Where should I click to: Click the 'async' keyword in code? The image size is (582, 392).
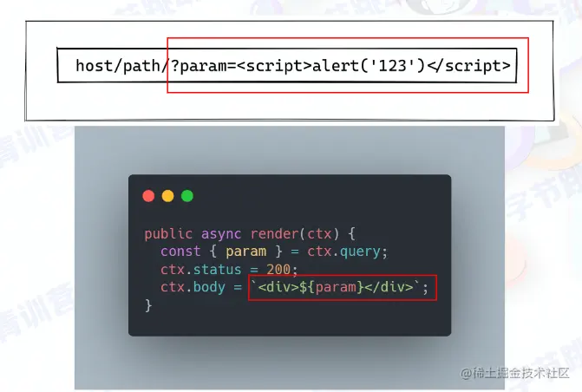[x=221, y=235]
